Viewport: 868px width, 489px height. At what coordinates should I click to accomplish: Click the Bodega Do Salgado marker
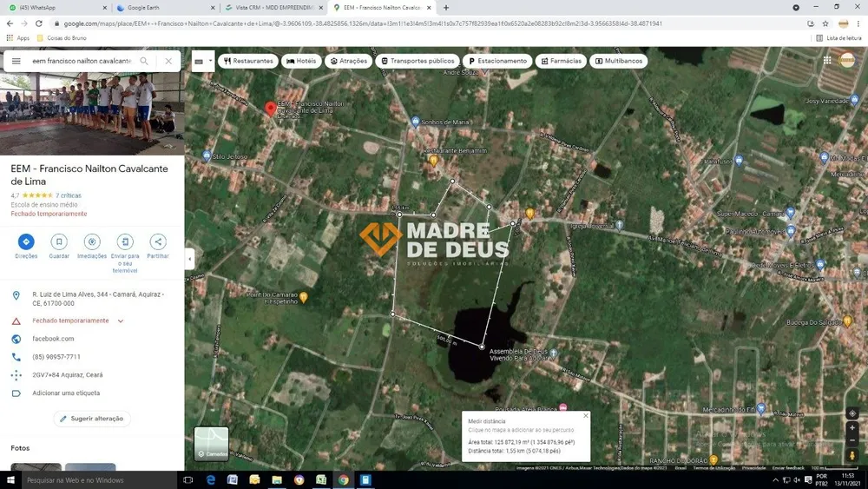[847, 321]
